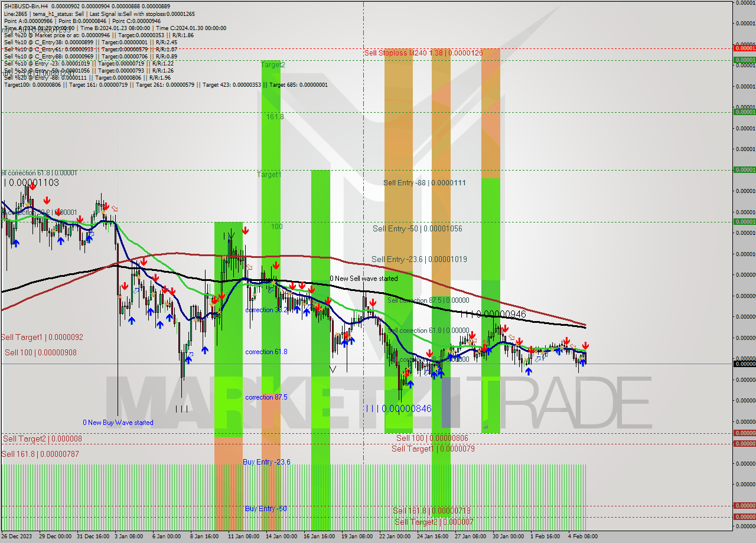The image size is (756, 543).
Task: Click the '26 Dec 2023' date on time axis
Action: coord(17,537)
